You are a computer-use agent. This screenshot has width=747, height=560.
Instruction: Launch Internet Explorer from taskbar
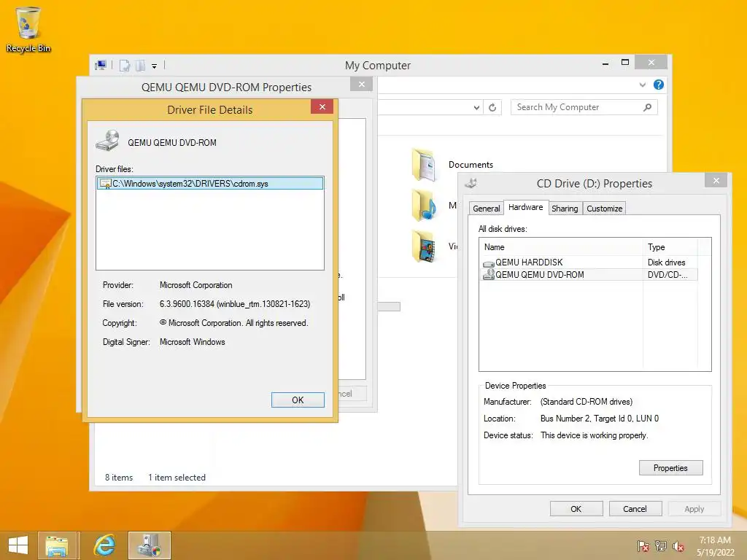coord(104,545)
